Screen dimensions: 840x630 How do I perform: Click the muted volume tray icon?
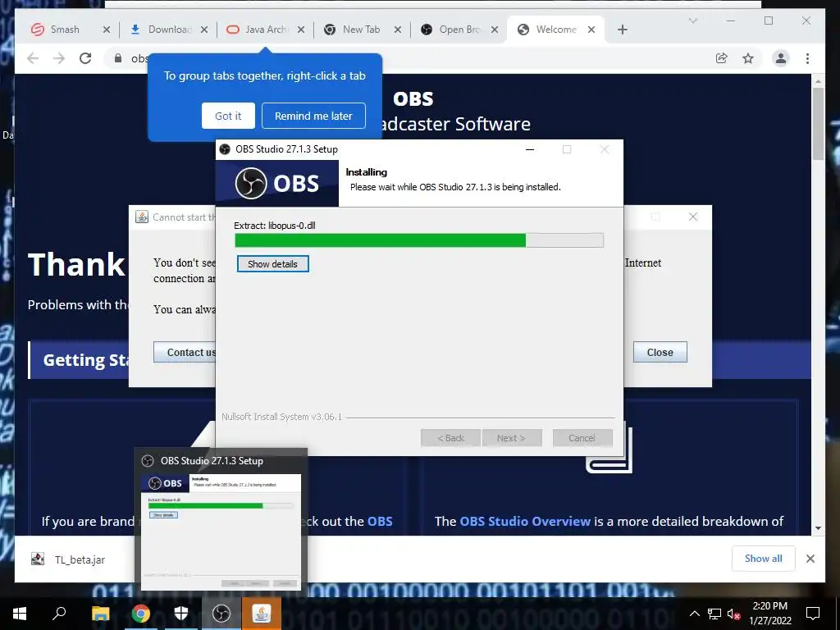point(733,614)
